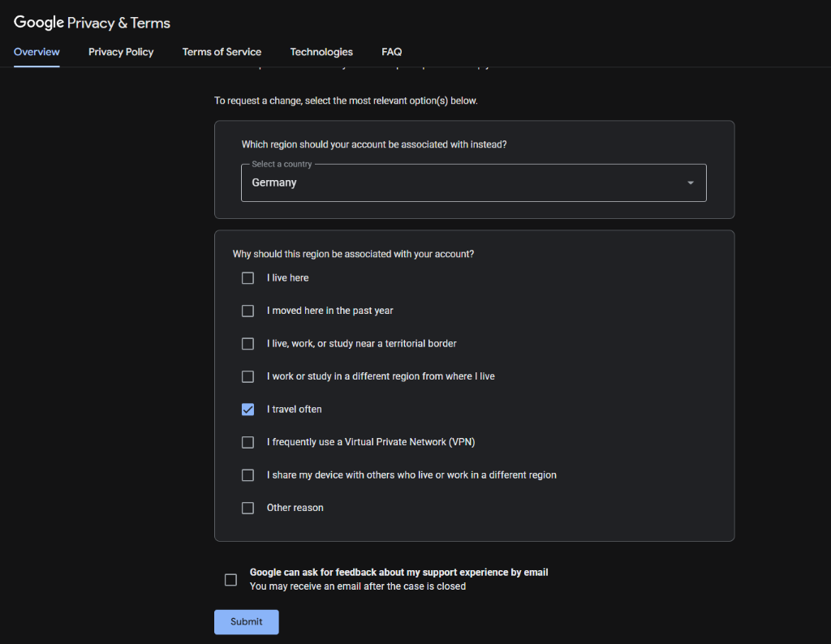Image resolution: width=831 pixels, height=644 pixels.
Task: Click the "Other reason" label text
Action: [x=295, y=508]
